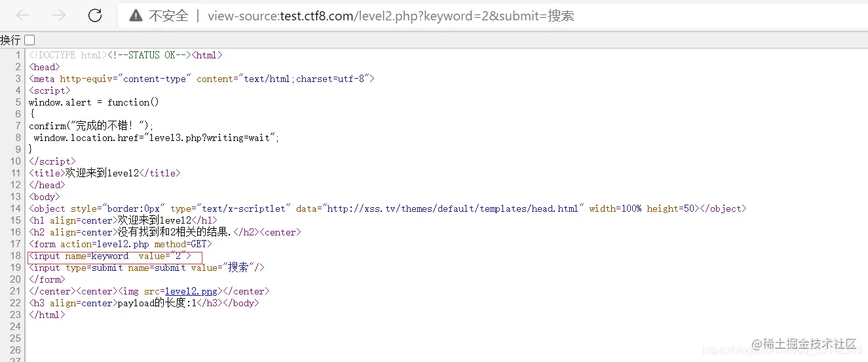Click the meta http-equiv content-type line
Viewport: 868px width, 362px height.
tap(202, 79)
